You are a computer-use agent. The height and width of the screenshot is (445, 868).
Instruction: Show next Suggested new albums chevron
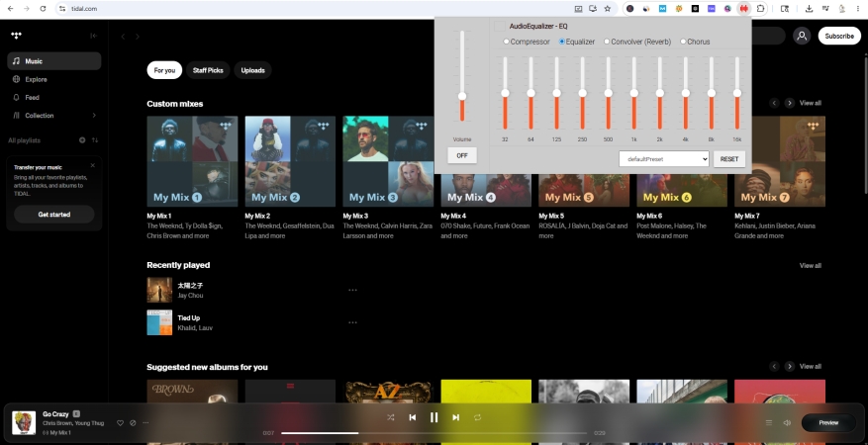[790, 367]
